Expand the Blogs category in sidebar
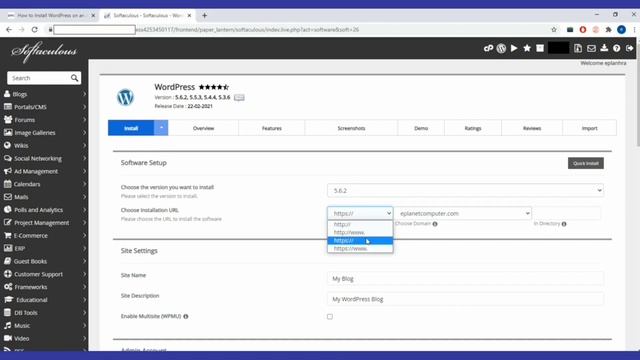640x360 pixels. click(44, 94)
